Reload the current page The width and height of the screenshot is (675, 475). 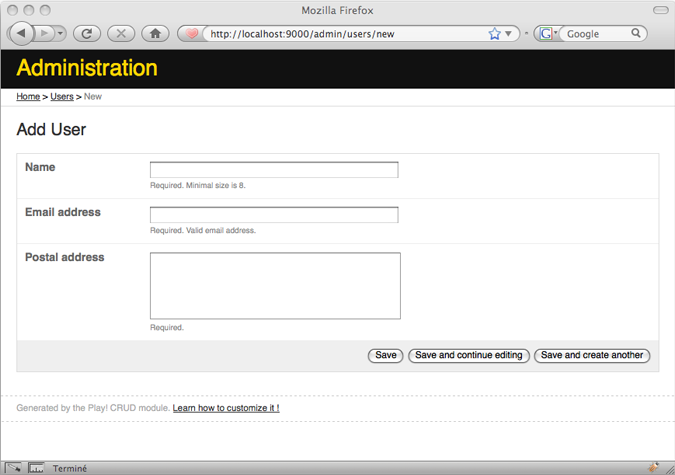click(87, 34)
